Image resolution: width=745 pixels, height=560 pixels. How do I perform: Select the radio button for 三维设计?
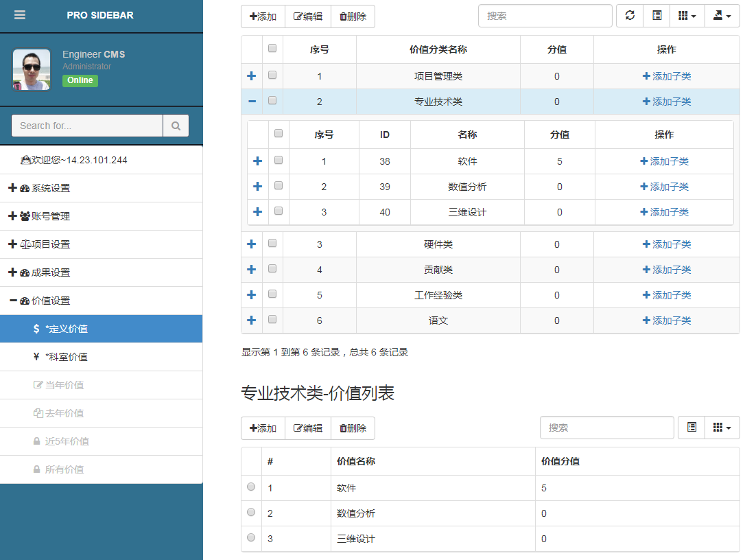(x=251, y=537)
